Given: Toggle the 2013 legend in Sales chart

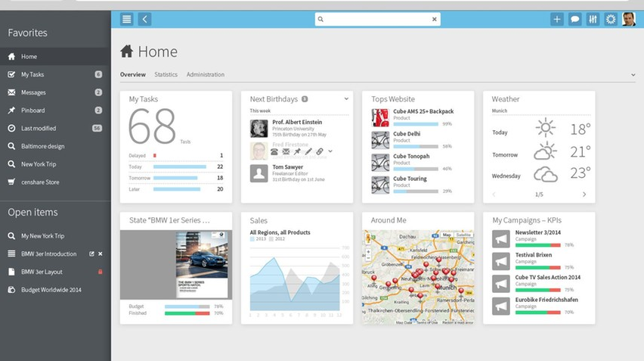Looking at the screenshot, I should tap(258, 238).
